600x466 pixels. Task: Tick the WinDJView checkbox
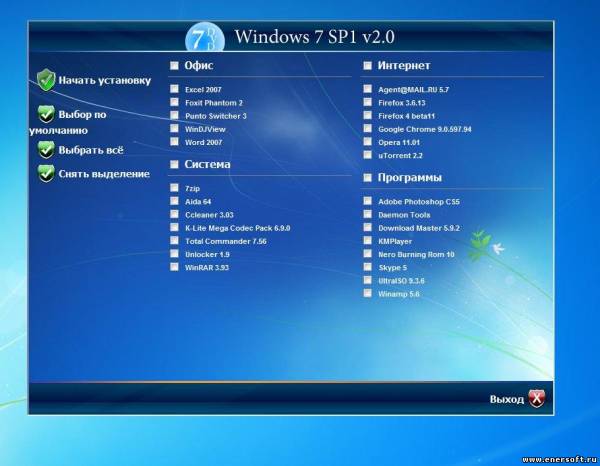(x=174, y=128)
